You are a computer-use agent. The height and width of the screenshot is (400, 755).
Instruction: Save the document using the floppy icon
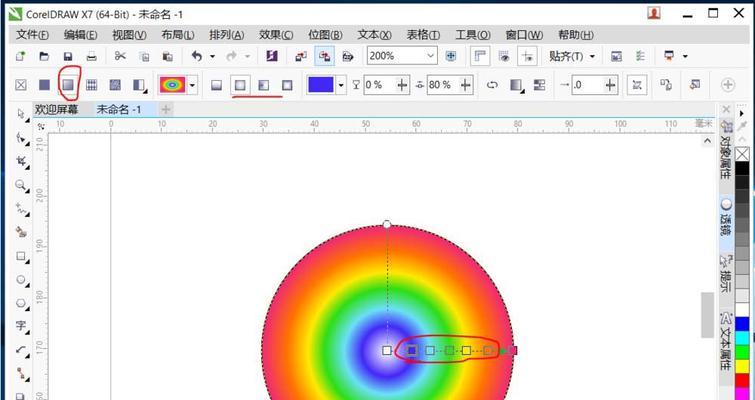[x=68, y=56]
